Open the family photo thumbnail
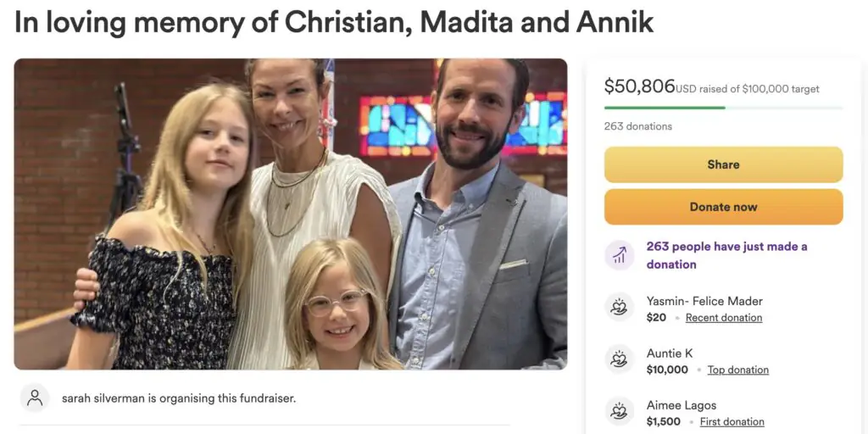The width and height of the screenshot is (868, 434). tap(291, 214)
